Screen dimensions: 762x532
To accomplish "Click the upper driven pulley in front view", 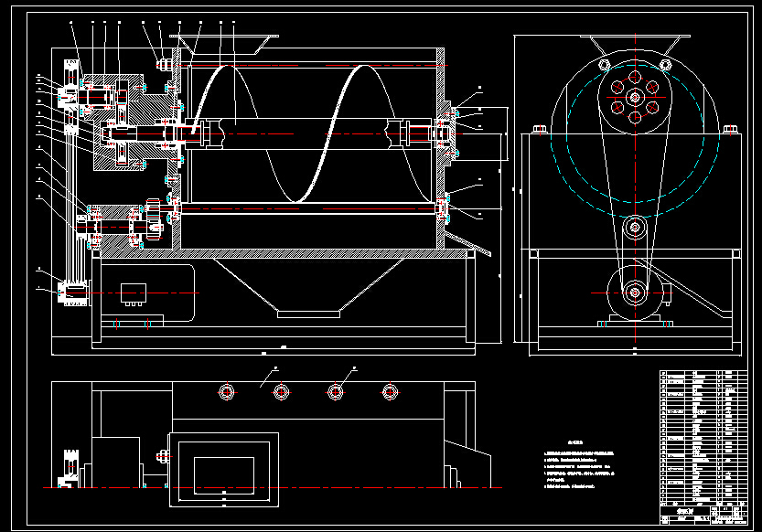I will 71,97.
